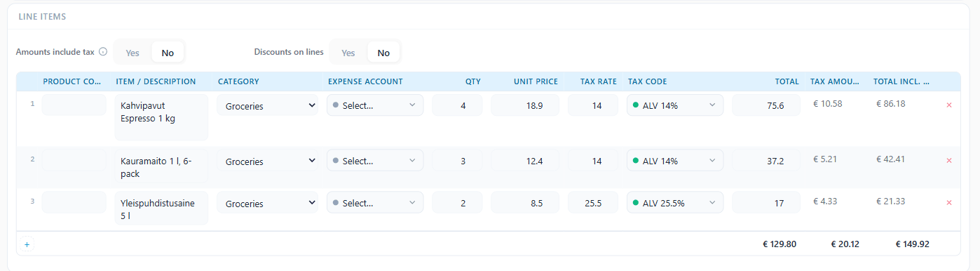Open ALV 14% tax code dropdown in row 1

[x=675, y=105]
